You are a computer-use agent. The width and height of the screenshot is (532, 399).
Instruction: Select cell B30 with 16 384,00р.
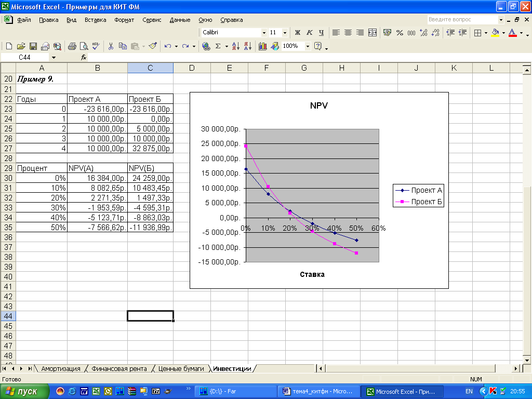(x=97, y=178)
